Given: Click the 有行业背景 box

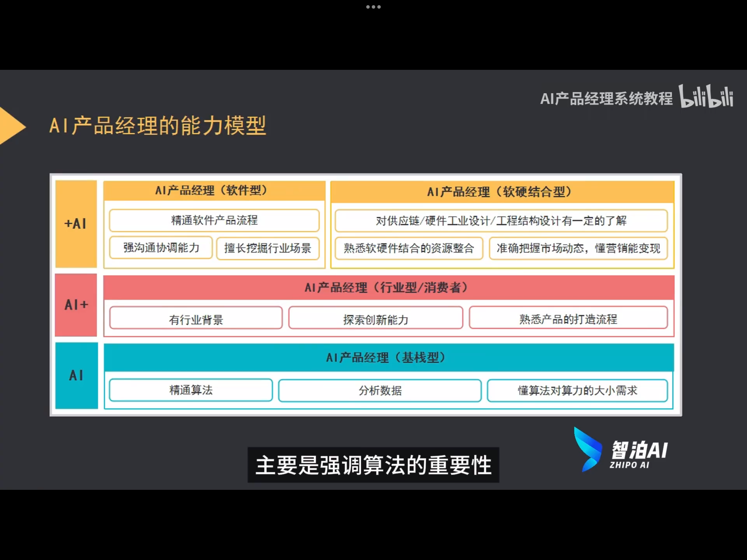Looking at the screenshot, I should coord(196,318).
